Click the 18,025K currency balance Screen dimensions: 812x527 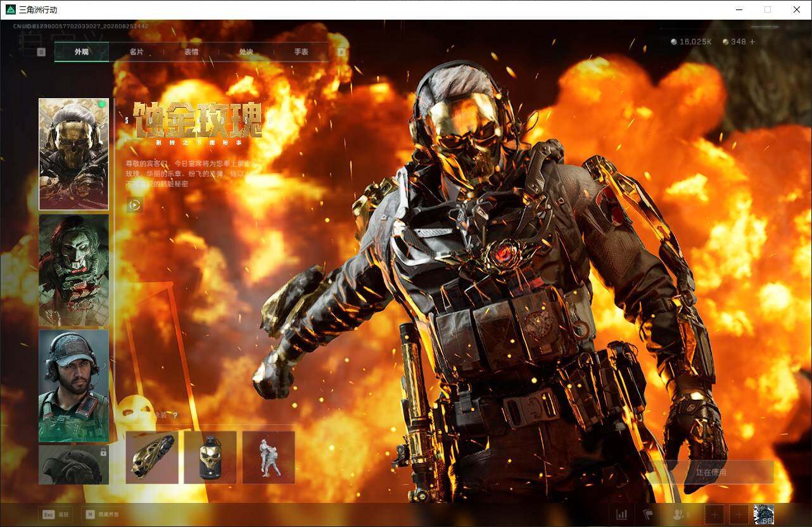click(691, 42)
